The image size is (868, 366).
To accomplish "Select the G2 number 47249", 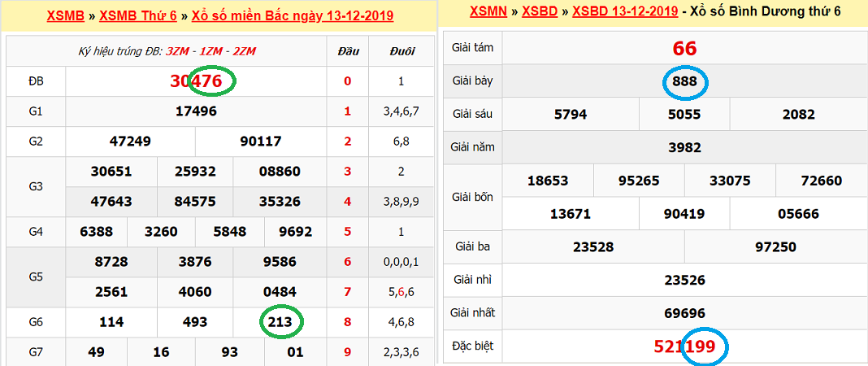I will [130, 141].
